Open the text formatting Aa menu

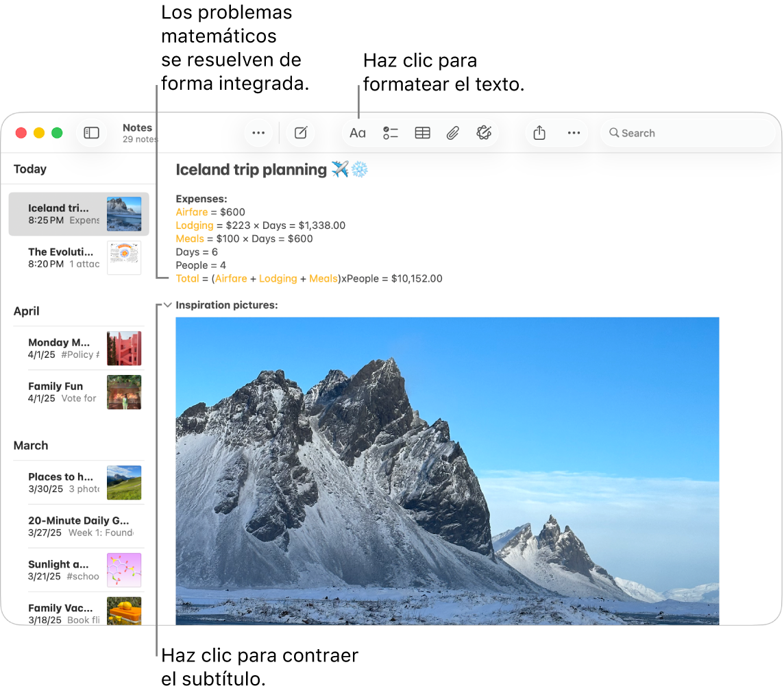coord(357,132)
